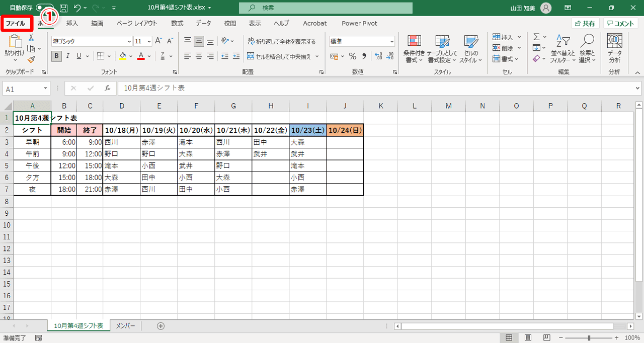This screenshot has height=343, width=644.
Task: Click the Clear eraser icon
Action: click(x=536, y=59)
